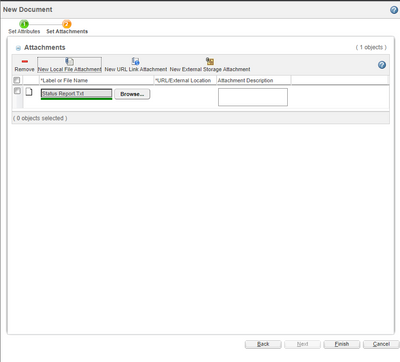Image resolution: width=400 pixels, height=362 pixels.
Task: Collapse the Attachments section
Action: pyautogui.click(x=18, y=48)
